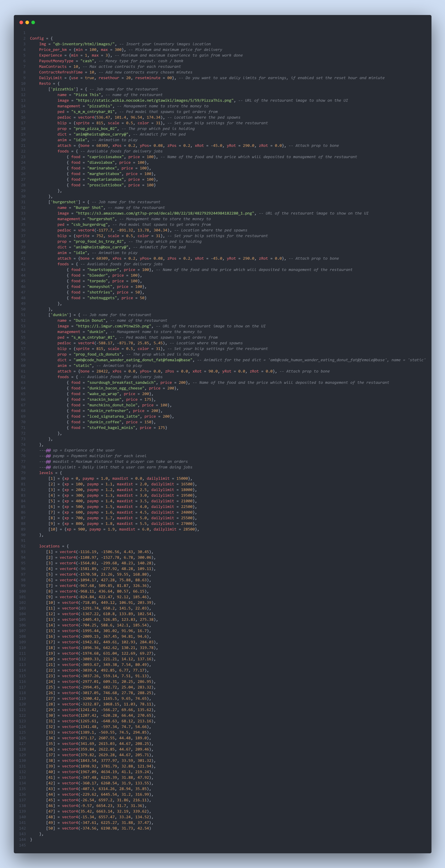Click the dailylimit value 15000 in level [1]

point(182,479)
